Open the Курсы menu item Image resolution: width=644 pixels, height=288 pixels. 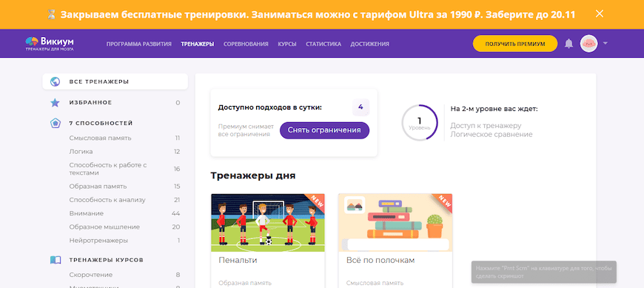287,44
